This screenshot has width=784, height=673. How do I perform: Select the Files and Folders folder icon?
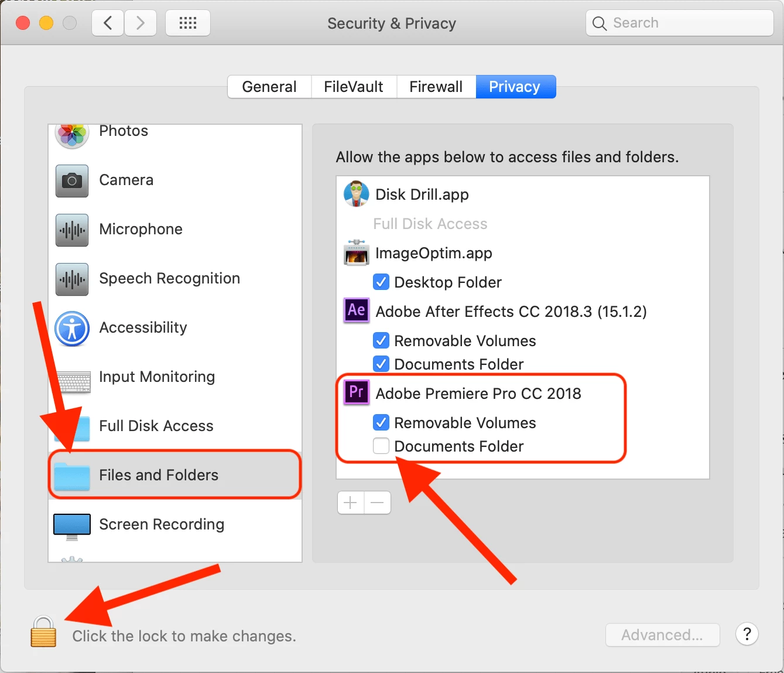72,476
